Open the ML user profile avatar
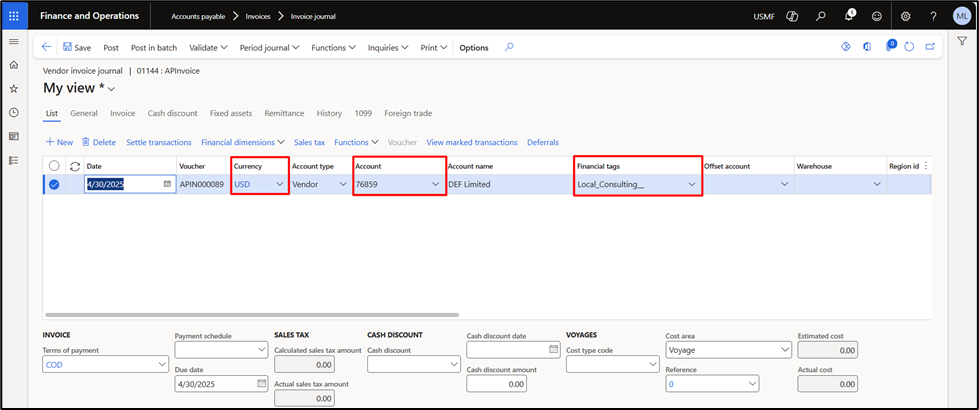 tap(962, 16)
